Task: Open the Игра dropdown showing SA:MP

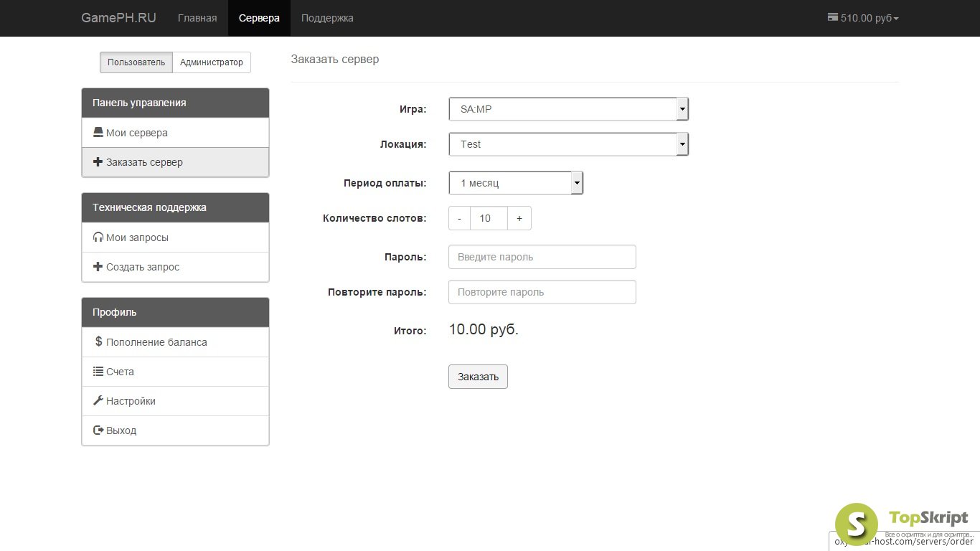Action: coord(568,110)
